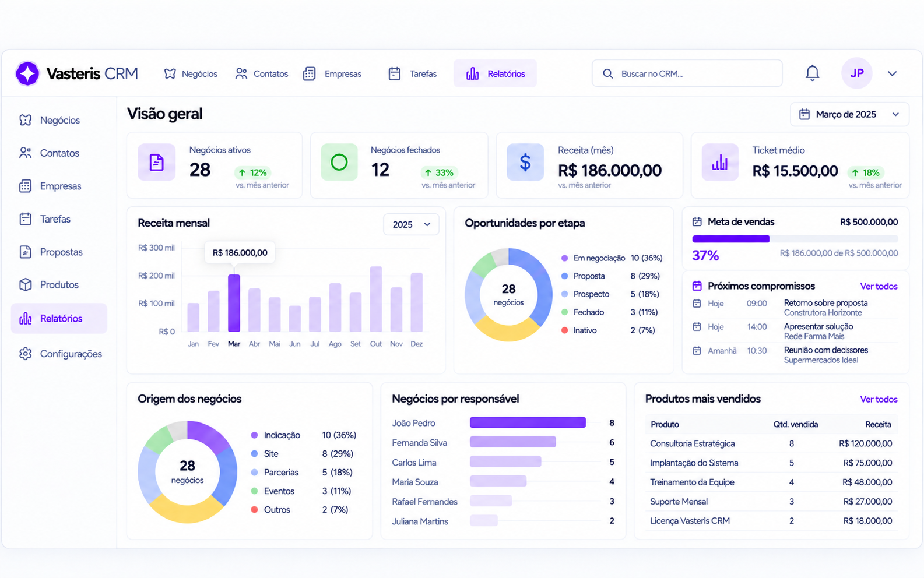The image size is (924, 578).
Task: Open the 2025 year dropdown
Action: [411, 224]
